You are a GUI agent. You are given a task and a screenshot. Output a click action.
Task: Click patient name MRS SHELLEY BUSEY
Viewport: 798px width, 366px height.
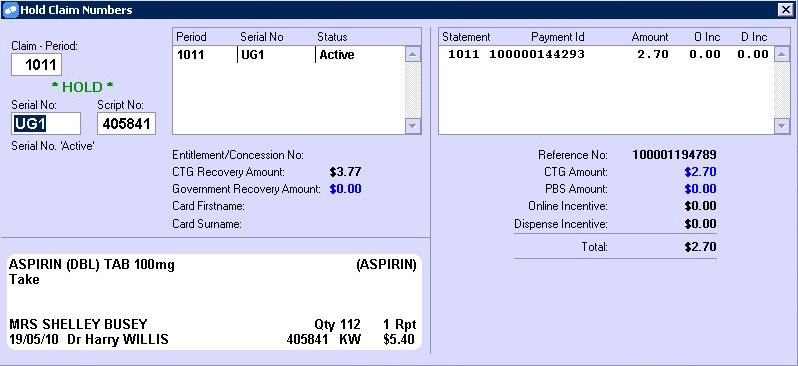coord(78,324)
